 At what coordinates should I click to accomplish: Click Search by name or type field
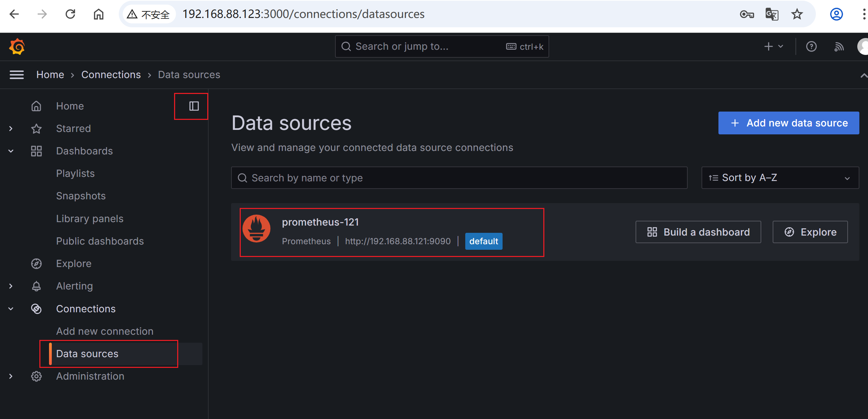pos(459,178)
